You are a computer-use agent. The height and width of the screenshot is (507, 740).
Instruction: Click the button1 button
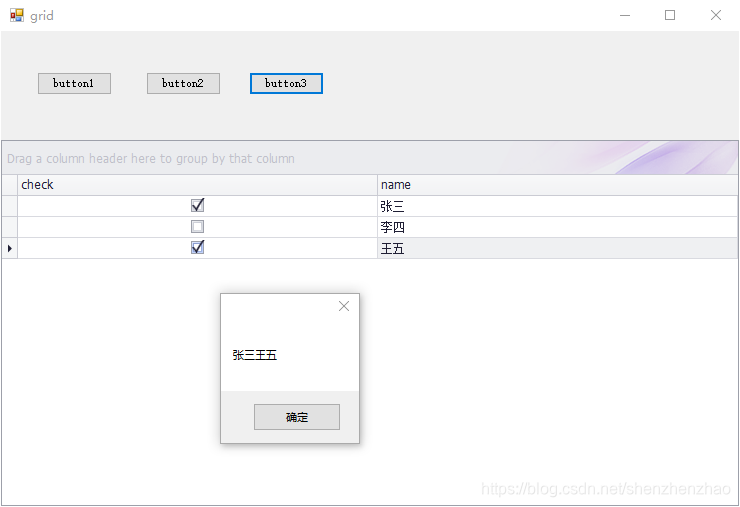(x=74, y=84)
